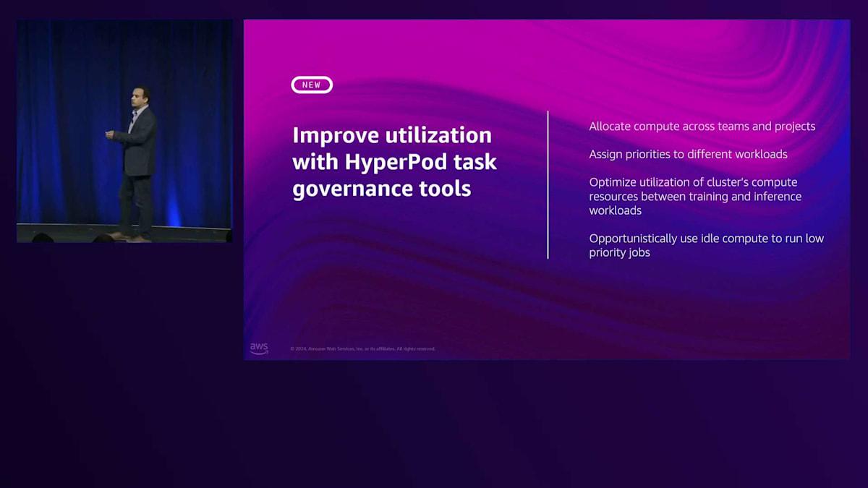Click 'Opportunistically use idle compute' bullet

click(706, 245)
